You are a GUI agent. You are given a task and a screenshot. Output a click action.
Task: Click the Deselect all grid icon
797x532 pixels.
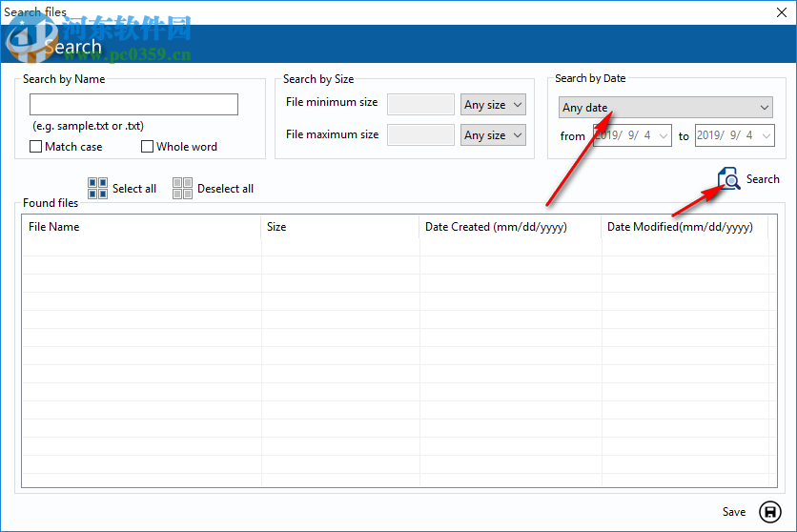[x=182, y=188]
